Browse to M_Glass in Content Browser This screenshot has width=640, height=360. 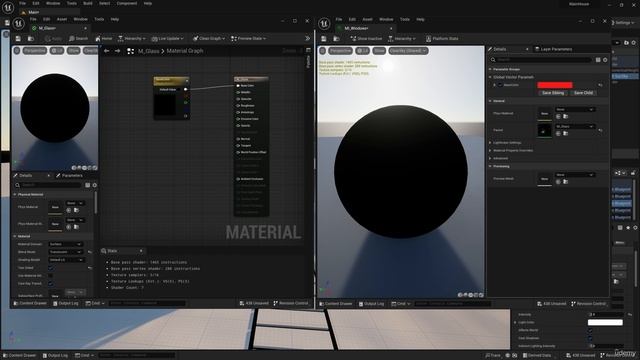31,38
